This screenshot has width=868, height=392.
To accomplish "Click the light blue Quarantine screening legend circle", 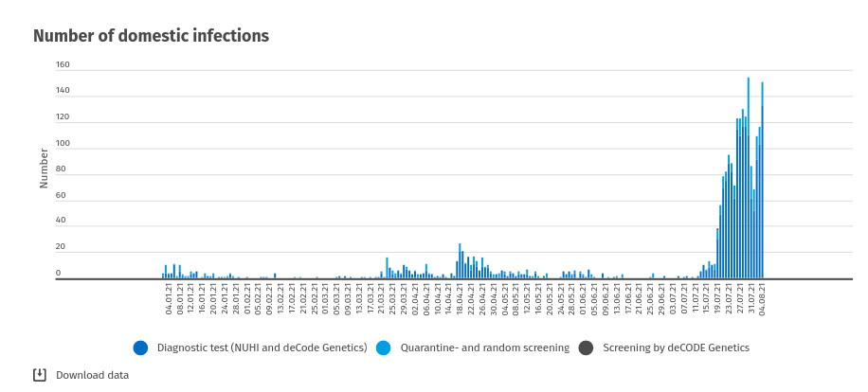I will [384, 347].
